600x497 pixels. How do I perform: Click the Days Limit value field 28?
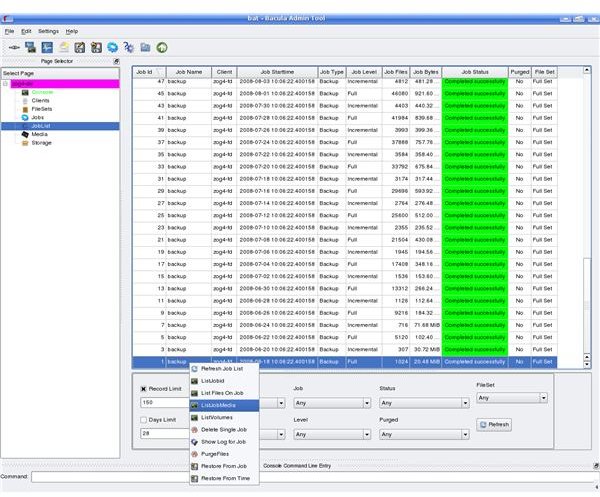tap(165, 433)
